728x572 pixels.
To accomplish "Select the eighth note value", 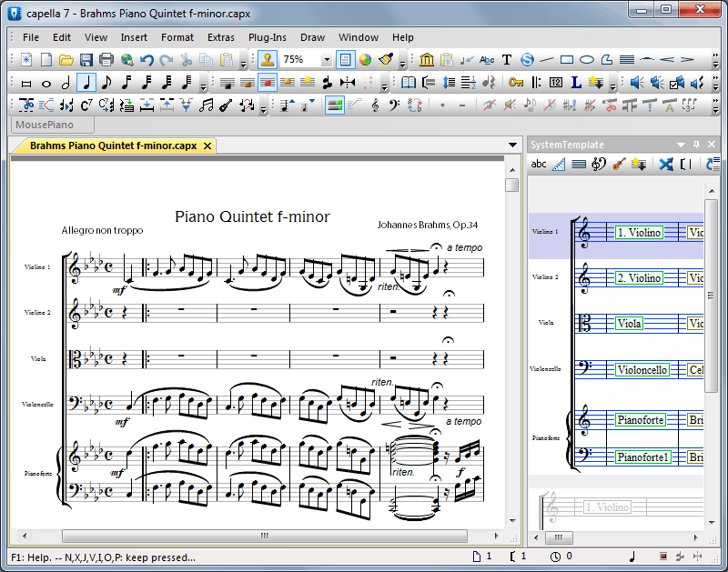I will [106, 83].
